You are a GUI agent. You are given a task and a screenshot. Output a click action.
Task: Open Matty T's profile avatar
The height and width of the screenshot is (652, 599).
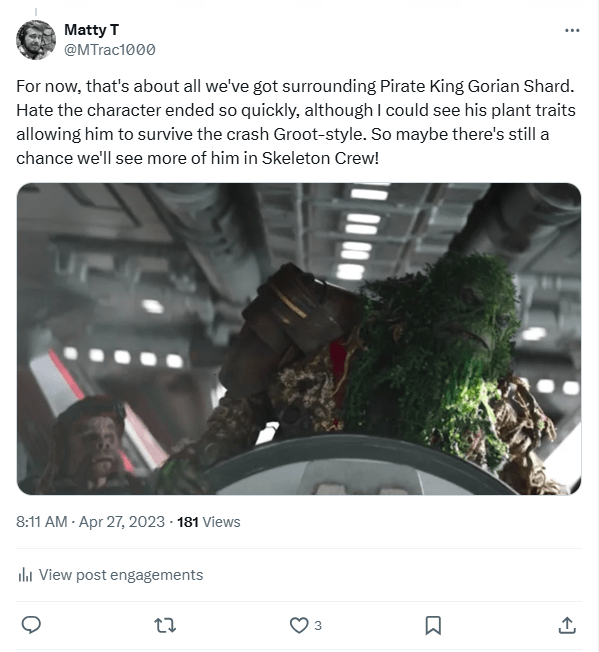[36, 40]
